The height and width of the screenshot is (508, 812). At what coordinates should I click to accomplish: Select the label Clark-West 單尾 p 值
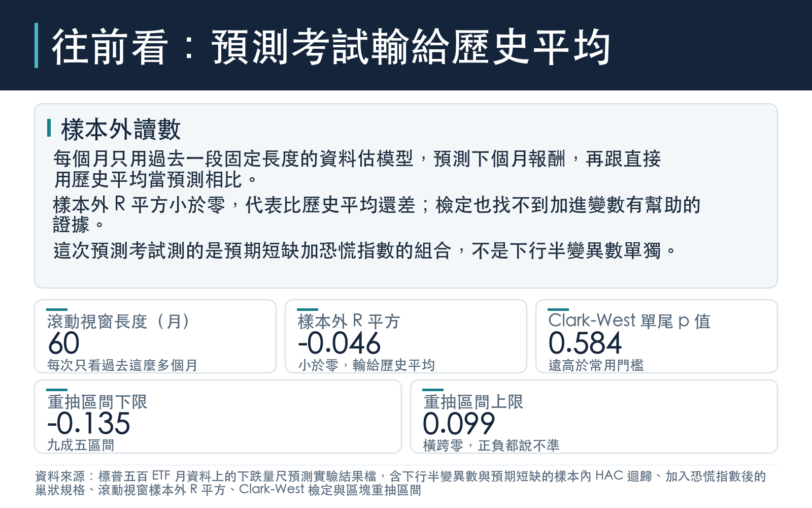point(629,321)
